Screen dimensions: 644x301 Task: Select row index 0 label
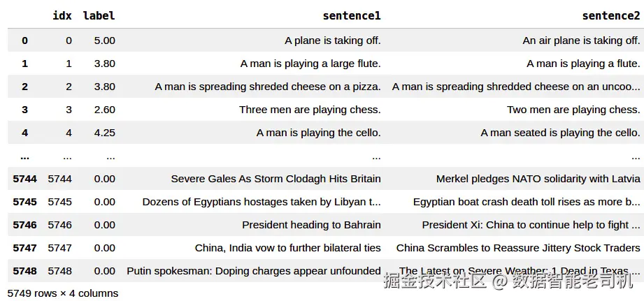(24, 41)
